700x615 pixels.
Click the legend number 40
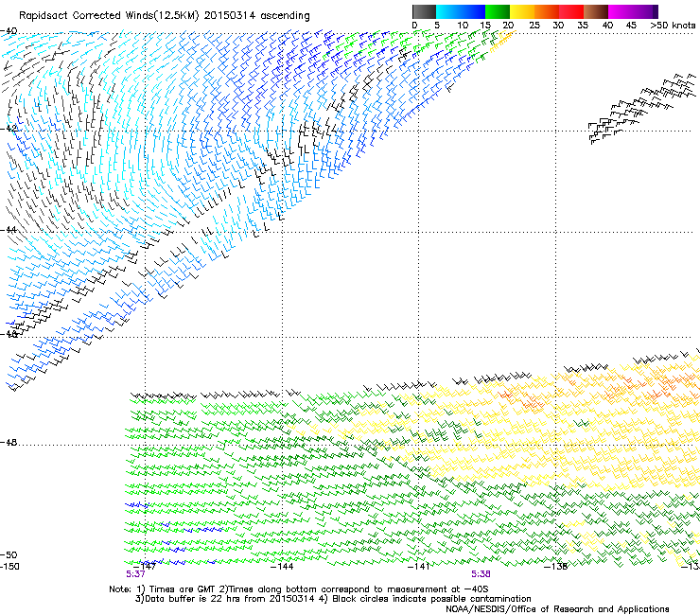[x=607, y=26]
